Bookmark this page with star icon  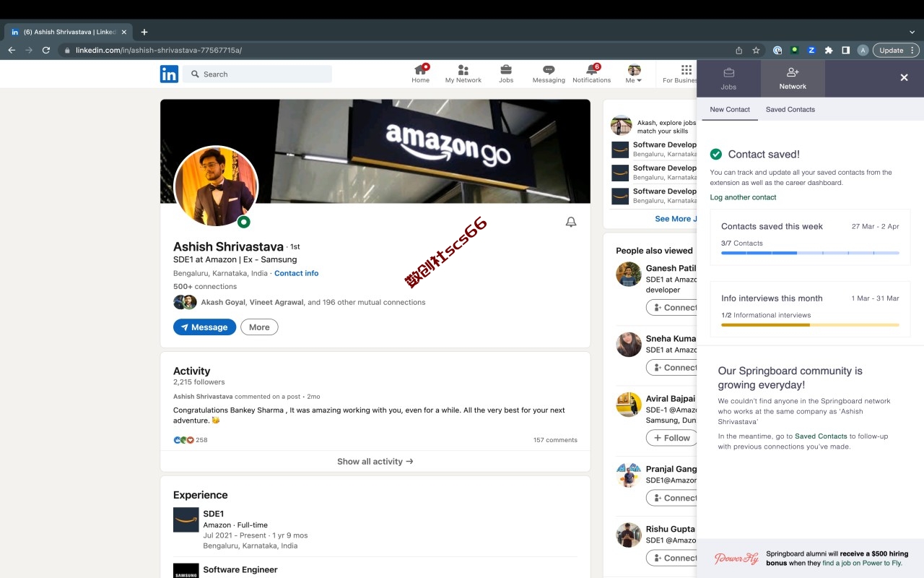click(x=756, y=50)
